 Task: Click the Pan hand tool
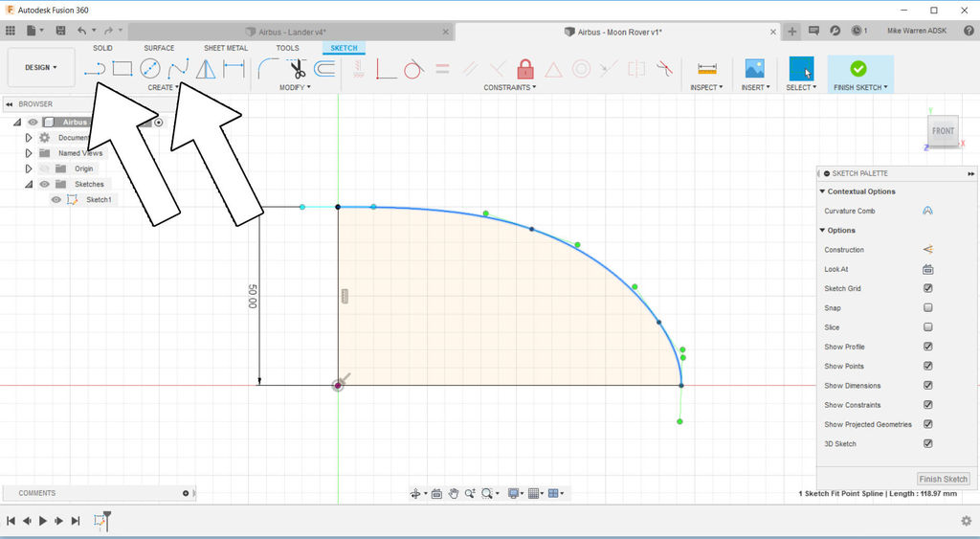tap(454, 493)
